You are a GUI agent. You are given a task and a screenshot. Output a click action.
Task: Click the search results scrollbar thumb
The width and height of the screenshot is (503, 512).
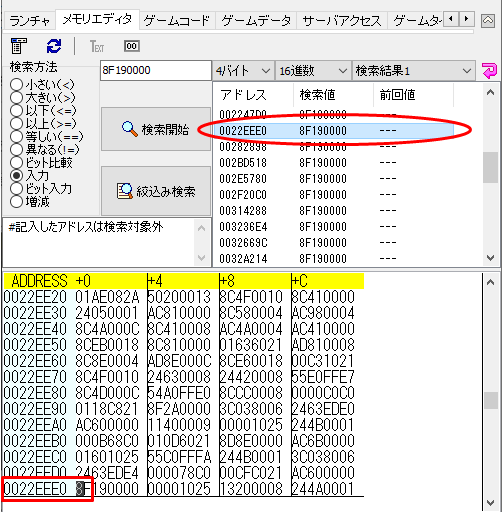click(x=490, y=168)
